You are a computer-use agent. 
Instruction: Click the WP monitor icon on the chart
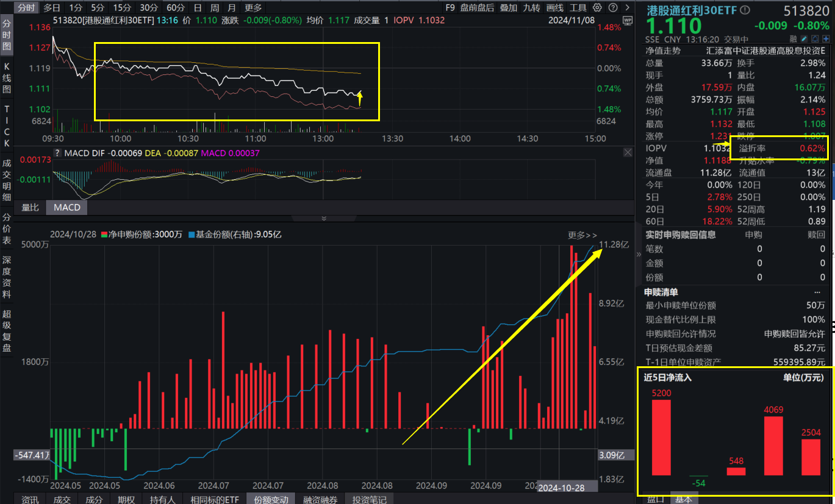coord(628,21)
